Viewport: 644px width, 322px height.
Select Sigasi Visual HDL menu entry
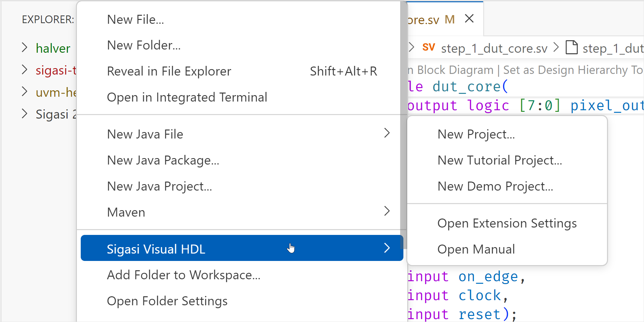pyautogui.click(x=242, y=248)
